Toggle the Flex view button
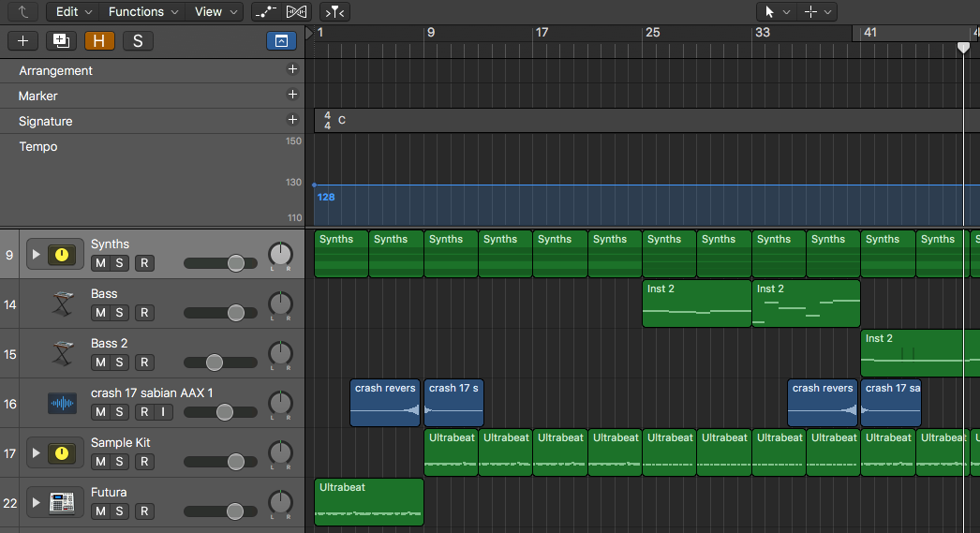 pos(296,11)
